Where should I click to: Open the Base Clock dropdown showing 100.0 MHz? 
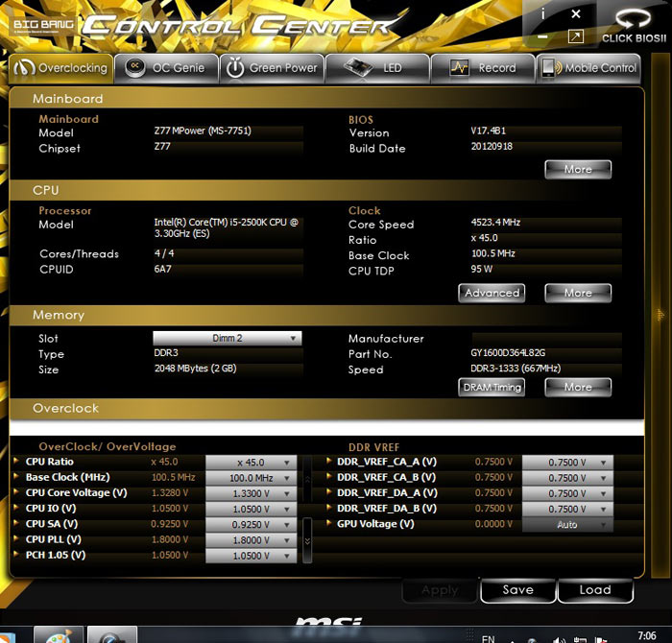[x=252, y=478]
